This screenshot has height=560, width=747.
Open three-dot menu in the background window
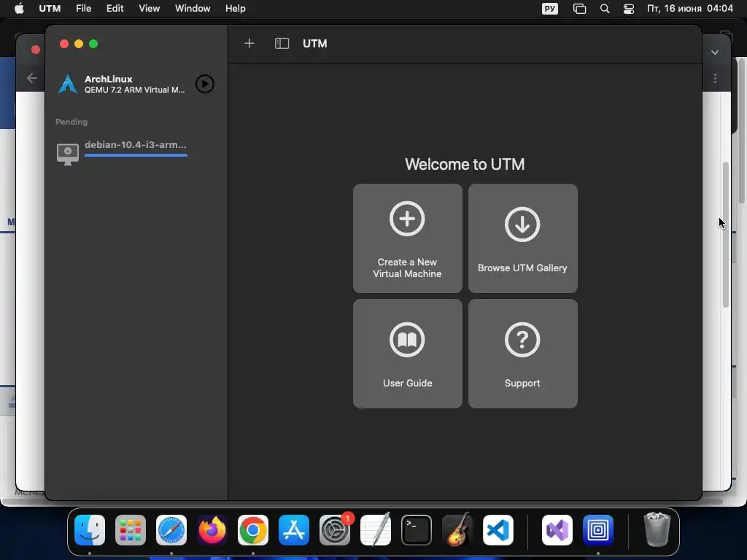pyautogui.click(x=715, y=79)
